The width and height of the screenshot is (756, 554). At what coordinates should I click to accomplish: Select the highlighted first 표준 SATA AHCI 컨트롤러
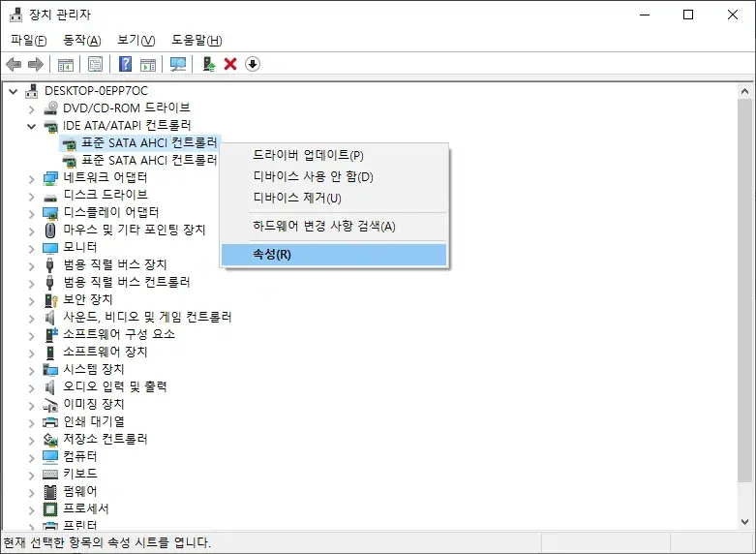point(149,142)
